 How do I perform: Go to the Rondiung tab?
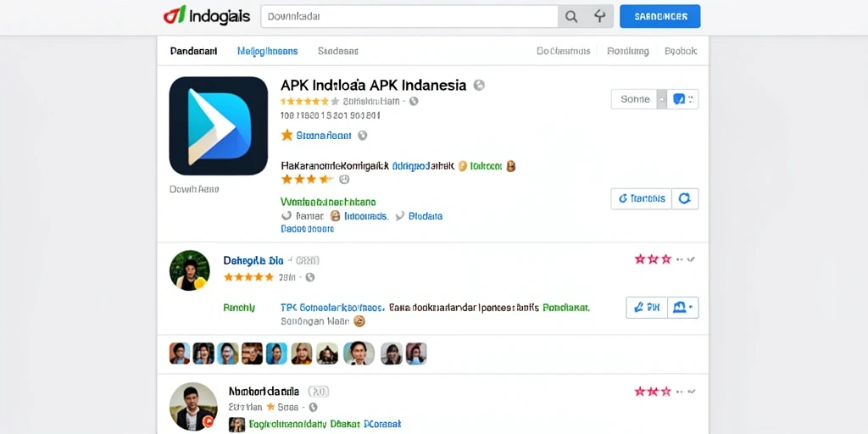628,51
